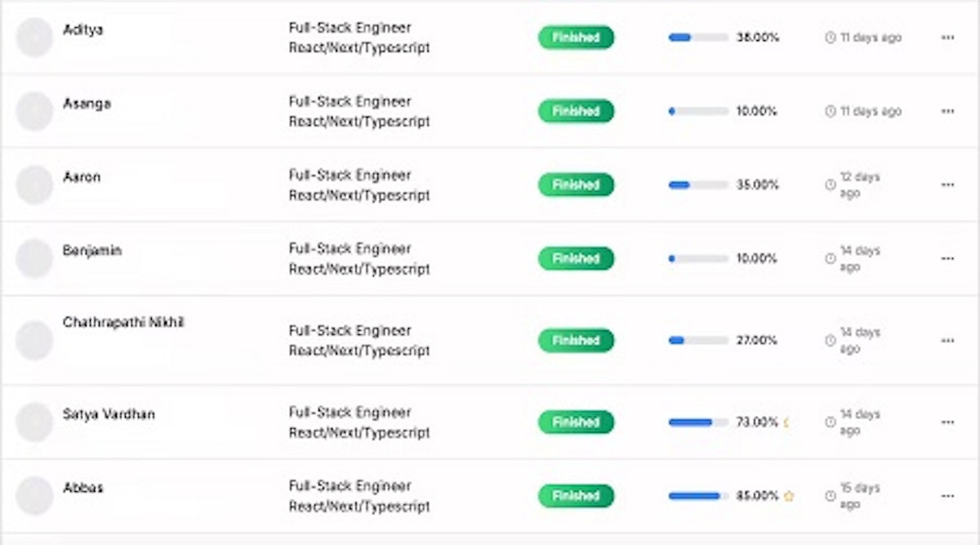Screen dimensions: 980x545
Task: Click the gold star next to Abbas's 85.00% score
Action: (x=789, y=496)
